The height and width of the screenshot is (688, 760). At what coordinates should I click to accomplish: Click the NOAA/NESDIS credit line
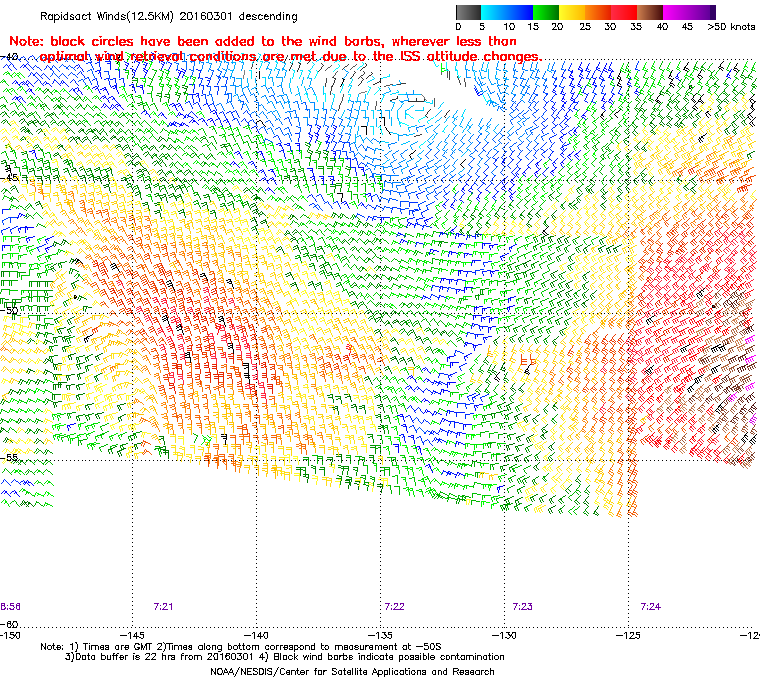(x=352, y=672)
